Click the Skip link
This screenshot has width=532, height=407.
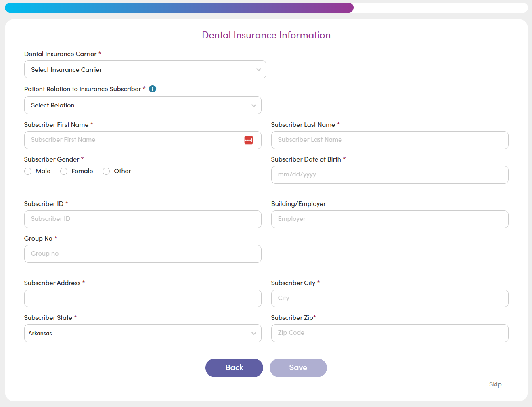[495, 384]
